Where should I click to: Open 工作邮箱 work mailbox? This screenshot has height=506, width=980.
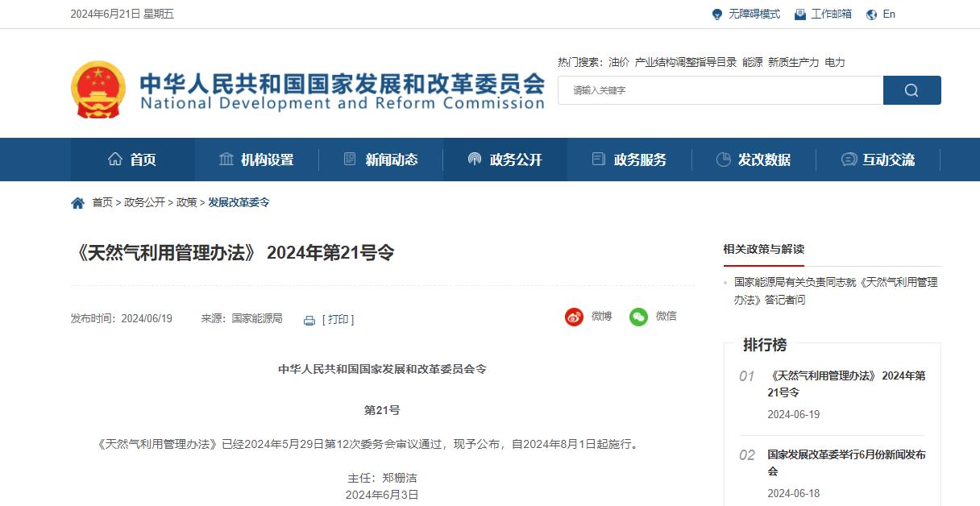click(x=823, y=14)
